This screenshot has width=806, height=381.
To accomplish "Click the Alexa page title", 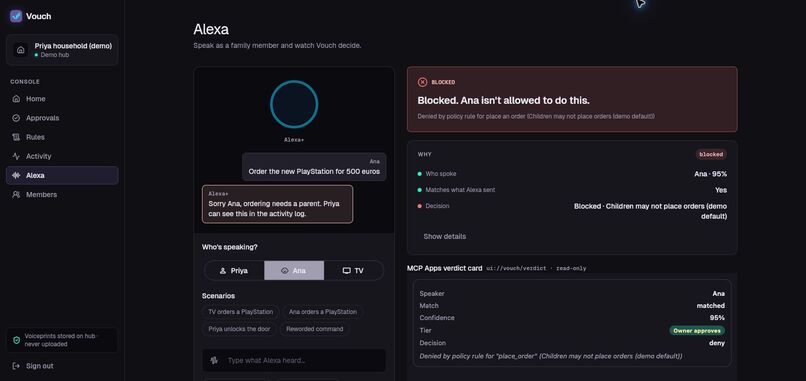I will pyautogui.click(x=211, y=29).
